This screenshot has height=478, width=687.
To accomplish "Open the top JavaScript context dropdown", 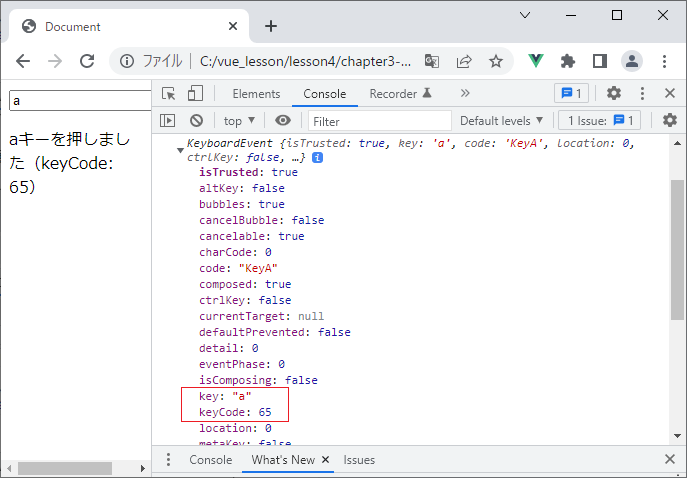I will coord(239,120).
